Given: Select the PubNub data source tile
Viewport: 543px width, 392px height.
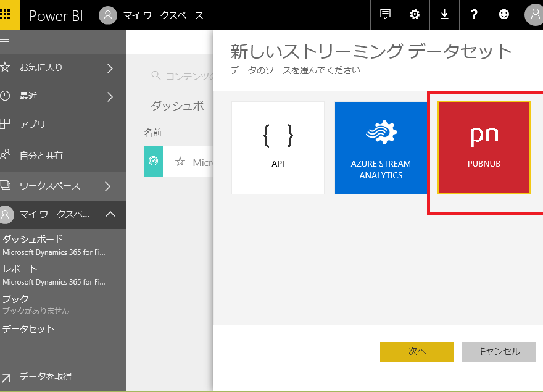Looking at the screenshot, I should click(x=484, y=148).
